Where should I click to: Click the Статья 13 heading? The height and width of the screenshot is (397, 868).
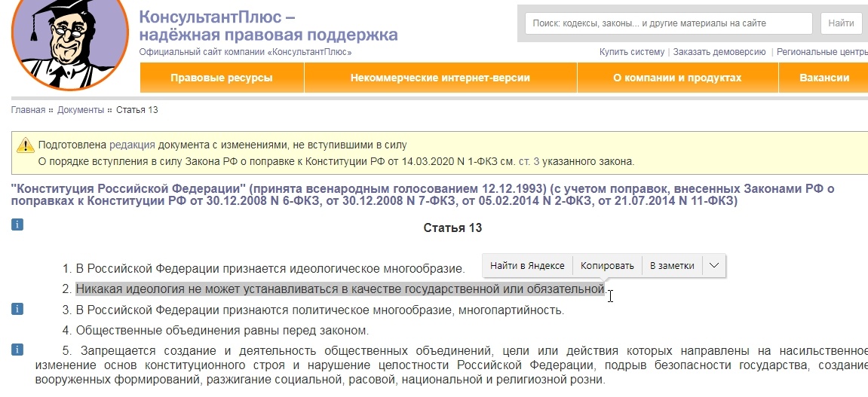point(452,228)
